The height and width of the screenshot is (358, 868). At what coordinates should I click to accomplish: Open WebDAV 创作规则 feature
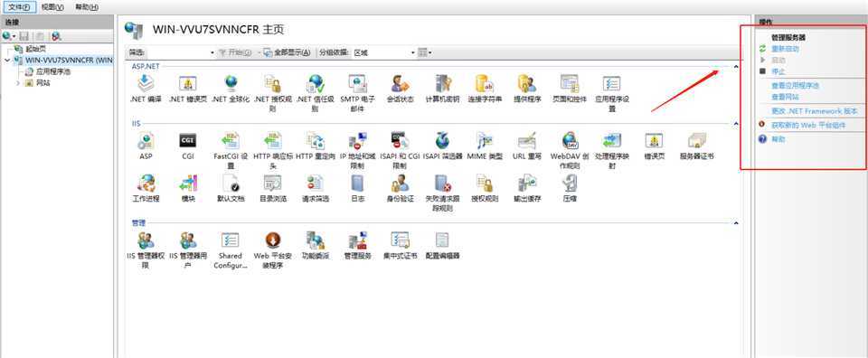[x=570, y=150]
